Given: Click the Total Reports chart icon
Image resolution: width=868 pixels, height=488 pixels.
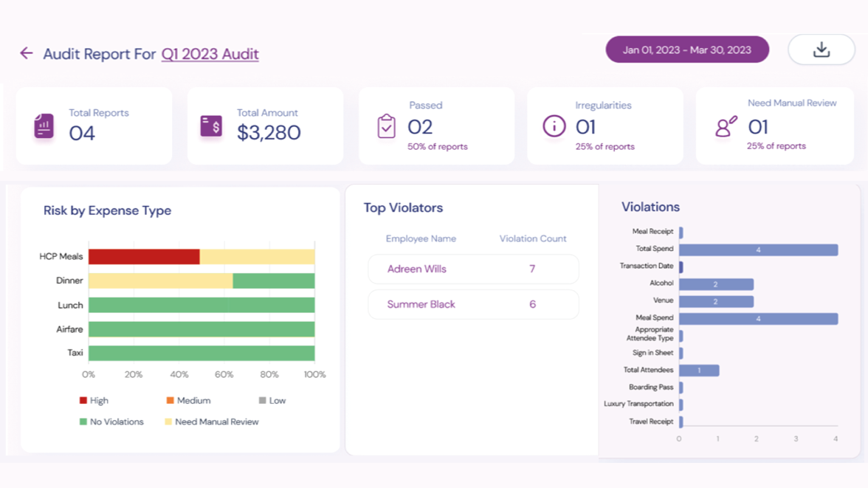Looking at the screenshot, I should point(44,126).
